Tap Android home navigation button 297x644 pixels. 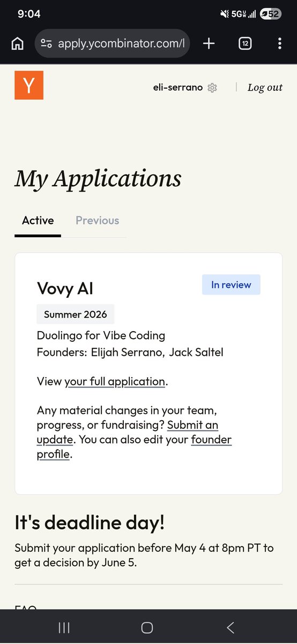[147, 627]
